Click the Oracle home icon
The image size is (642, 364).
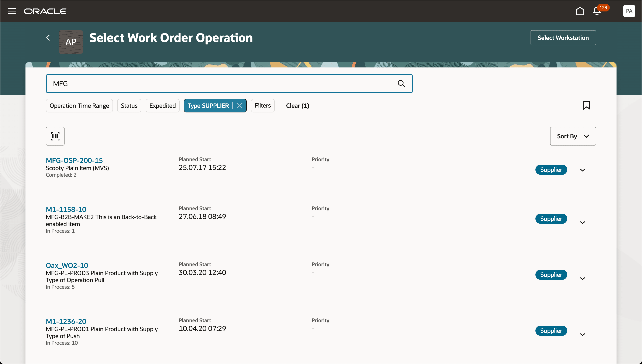(580, 11)
